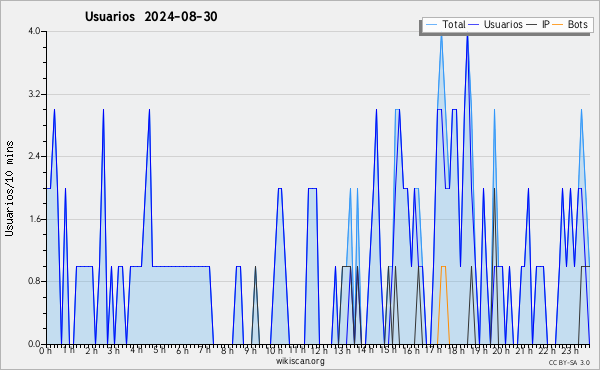The image size is (600, 370).
Task: Click the '10 h' x-axis label
Action: [x=274, y=351]
